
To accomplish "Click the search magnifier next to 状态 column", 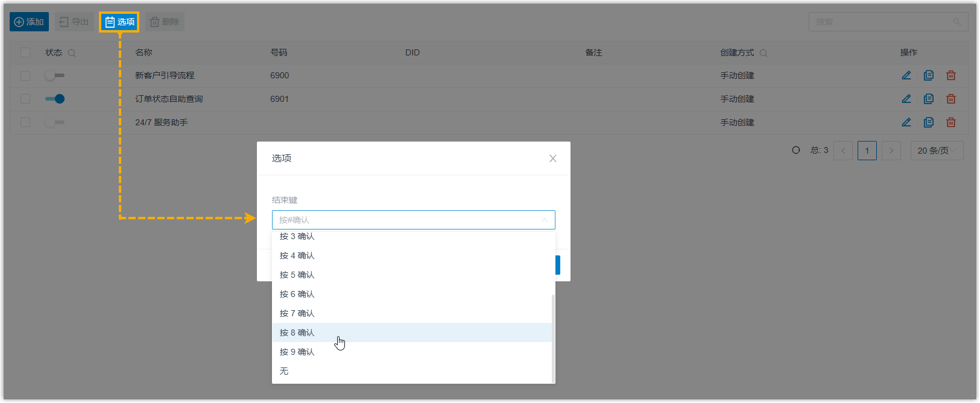I will coord(72,53).
